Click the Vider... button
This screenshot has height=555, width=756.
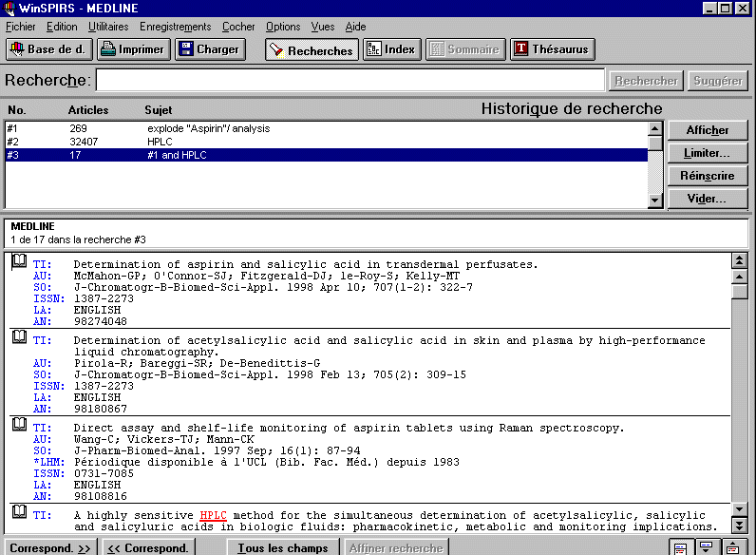708,199
